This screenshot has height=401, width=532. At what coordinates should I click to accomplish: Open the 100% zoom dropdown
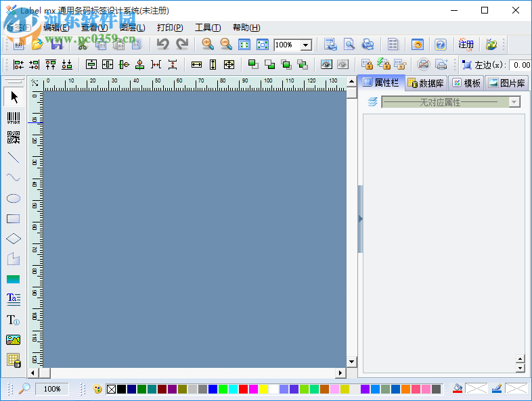coord(306,45)
